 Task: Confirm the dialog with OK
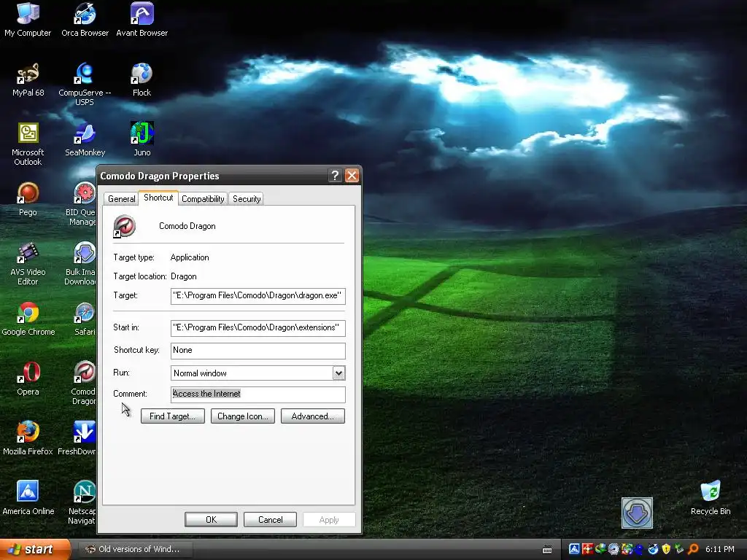211,519
